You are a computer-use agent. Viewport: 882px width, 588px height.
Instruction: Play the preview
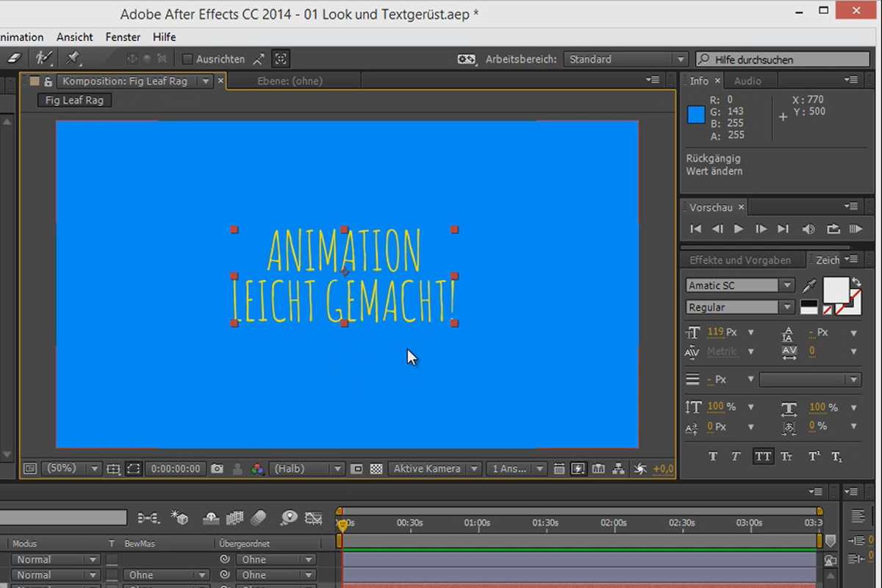[x=739, y=229]
